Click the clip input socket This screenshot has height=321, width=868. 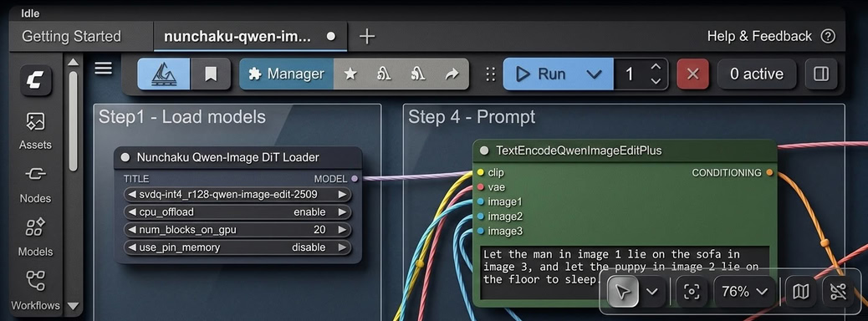[x=481, y=173]
